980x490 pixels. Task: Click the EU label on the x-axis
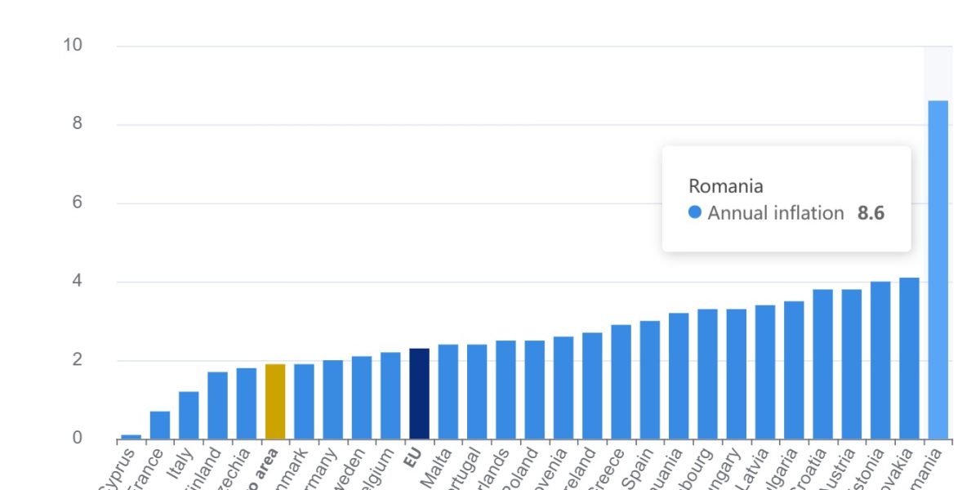coord(413,461)
